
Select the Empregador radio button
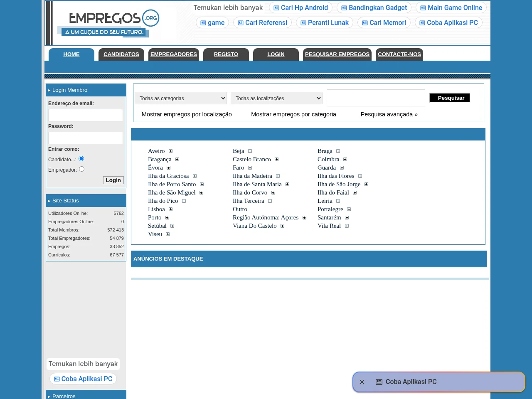pos(81,169)
